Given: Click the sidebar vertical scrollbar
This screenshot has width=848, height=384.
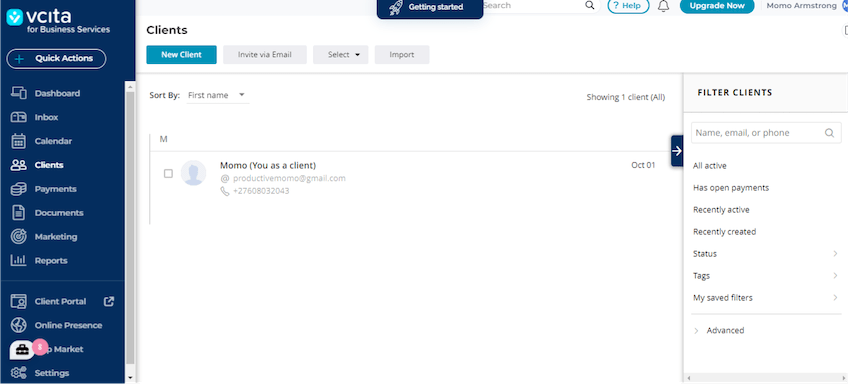Looking at the screenshot, I should coord(130,227).
